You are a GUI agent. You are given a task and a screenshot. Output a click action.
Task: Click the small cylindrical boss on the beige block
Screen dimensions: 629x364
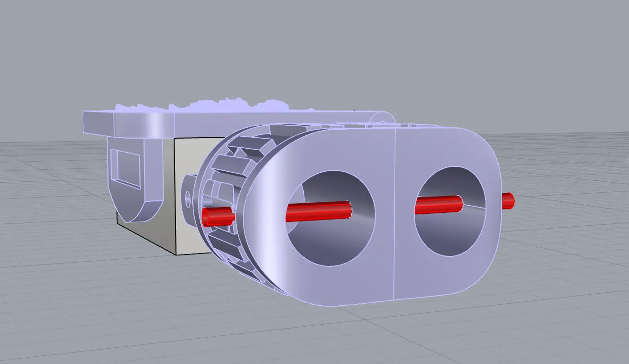point(189,197)
